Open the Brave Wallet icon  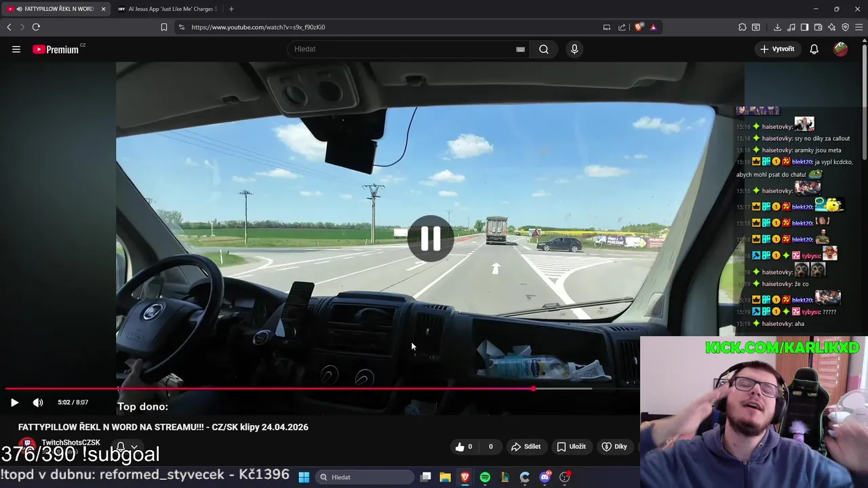pyautogui.click(x=818, y=27)
